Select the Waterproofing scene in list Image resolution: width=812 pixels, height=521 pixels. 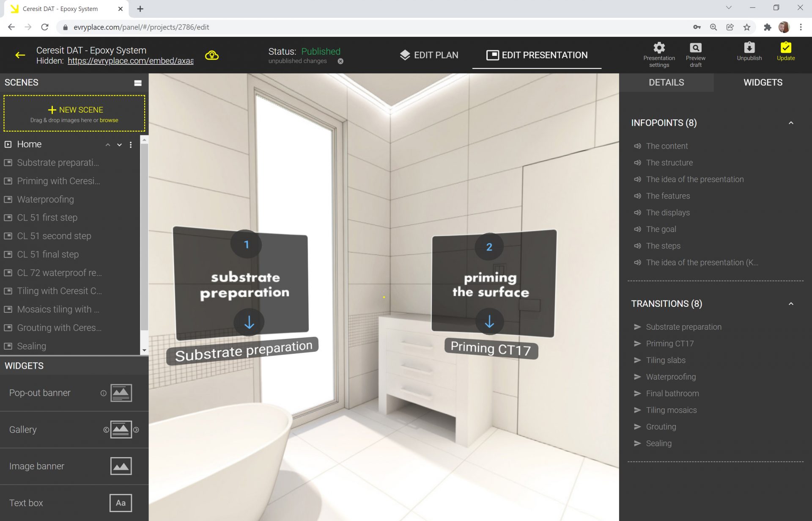45,199
